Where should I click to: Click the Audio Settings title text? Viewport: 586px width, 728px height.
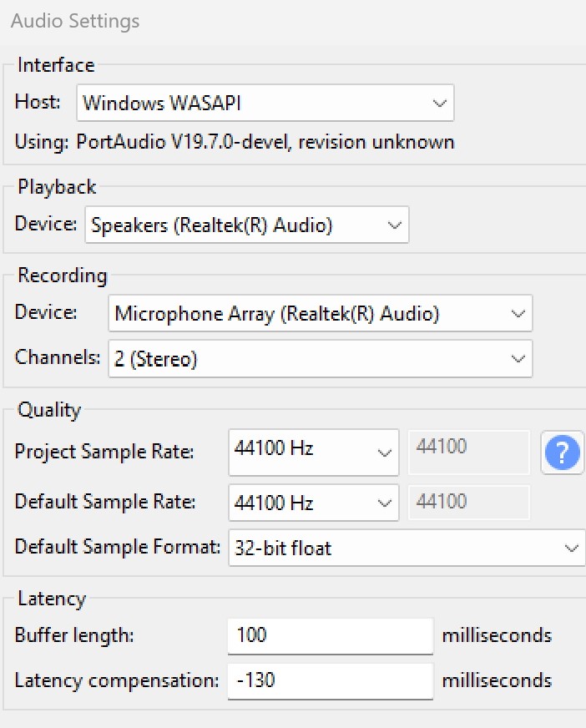click(75, 21)
